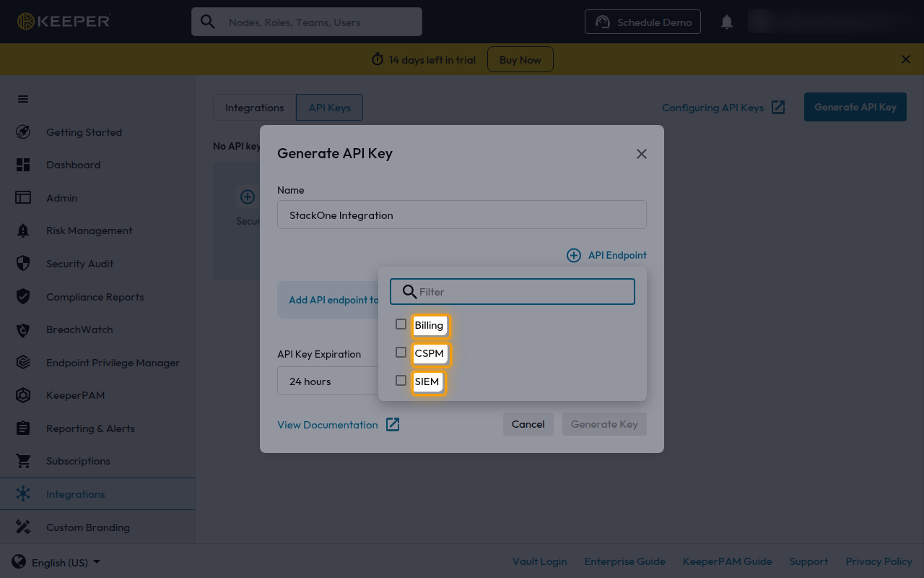Click the Subscriptions cart icon
This screenshot has width=924, height=578.
(x=23, y=461)
